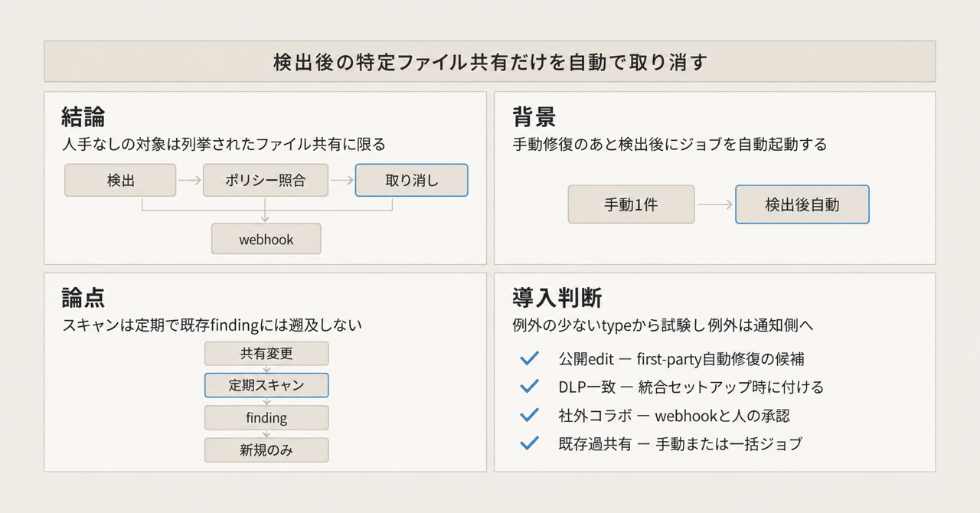Click text DLP一致 — 統合セットアップ時に付ける

691,387
